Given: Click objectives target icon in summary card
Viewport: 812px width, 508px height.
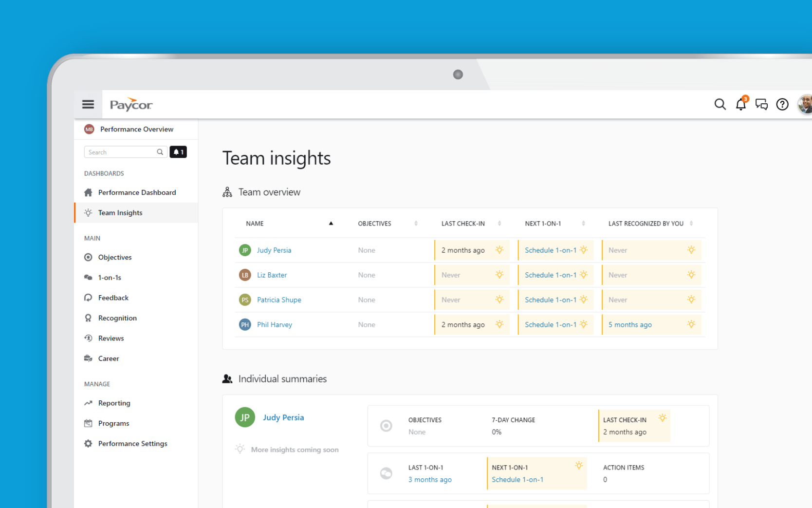Looking at the screenshot, I should click(x=386, y=426).
